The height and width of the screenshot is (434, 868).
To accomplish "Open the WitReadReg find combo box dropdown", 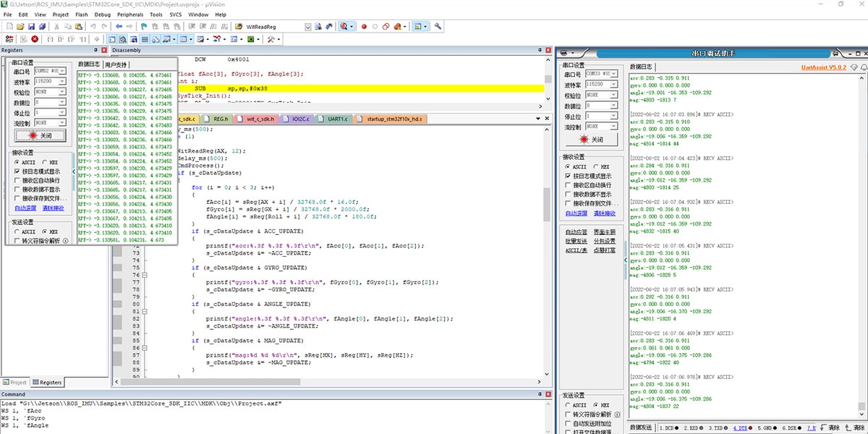I will [x=308, y=26].
